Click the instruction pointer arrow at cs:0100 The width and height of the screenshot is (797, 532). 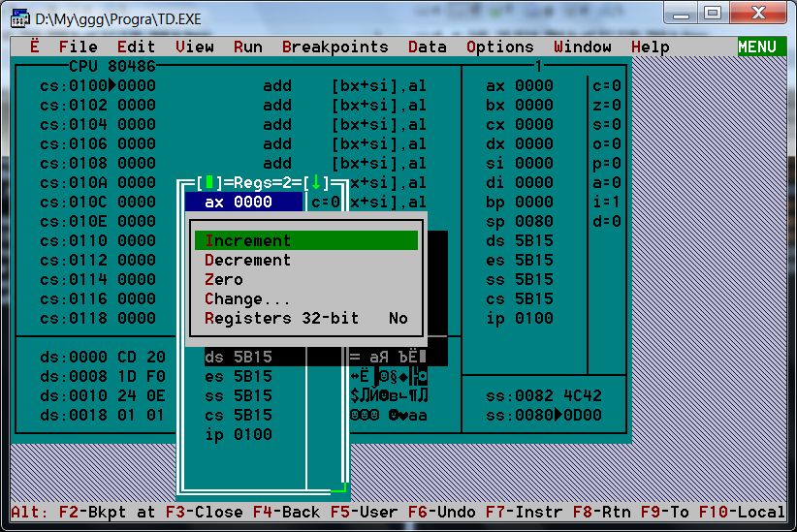coord(112,85)
